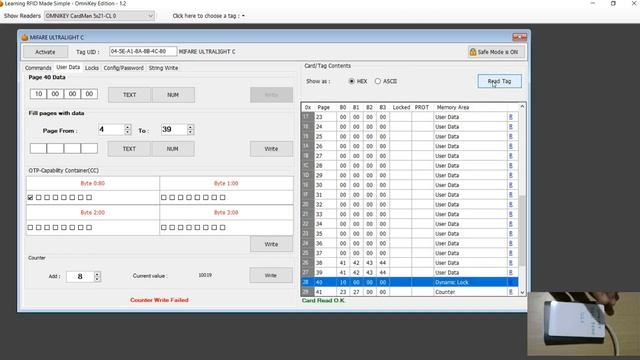
Task: Click the Read Tag button
Action: tap(500, 81)
